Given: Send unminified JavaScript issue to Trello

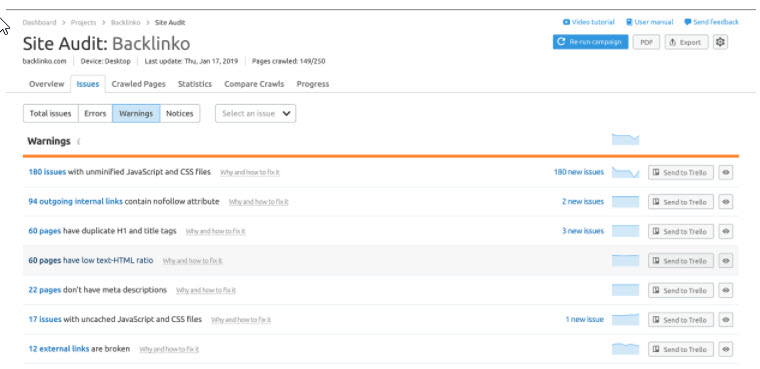Looking at the screenshot, I should (681, 173).
